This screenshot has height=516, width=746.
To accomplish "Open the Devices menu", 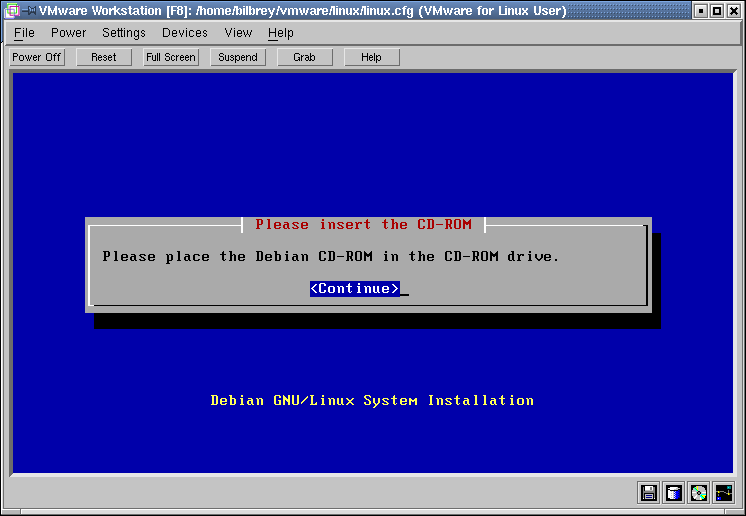I will click(185, 33).
